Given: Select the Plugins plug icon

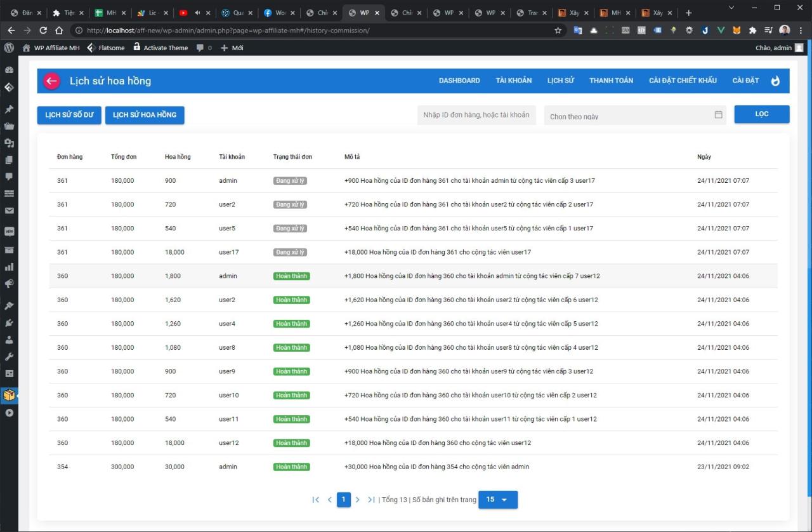Looking at the screenshot, I should pos(9,322).
